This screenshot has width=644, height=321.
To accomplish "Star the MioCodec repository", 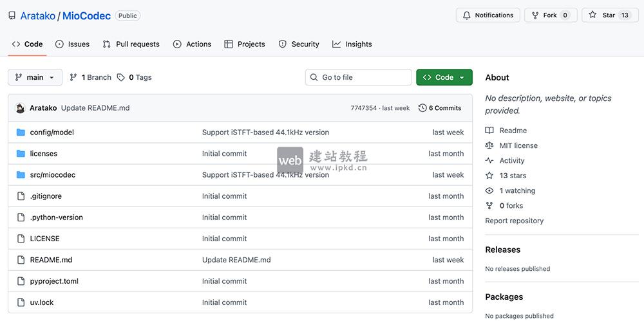I will [x=610, y=15].
